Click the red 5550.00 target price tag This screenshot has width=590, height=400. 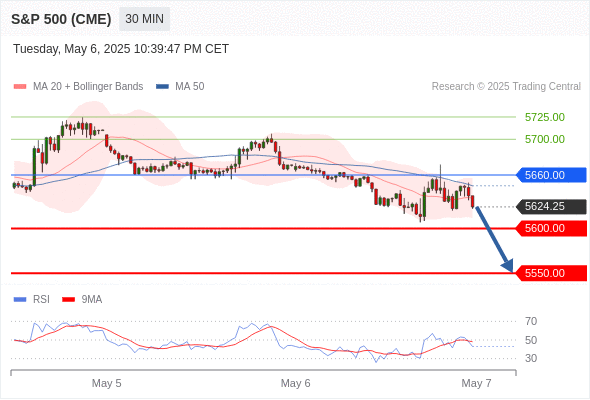[551, 273]
